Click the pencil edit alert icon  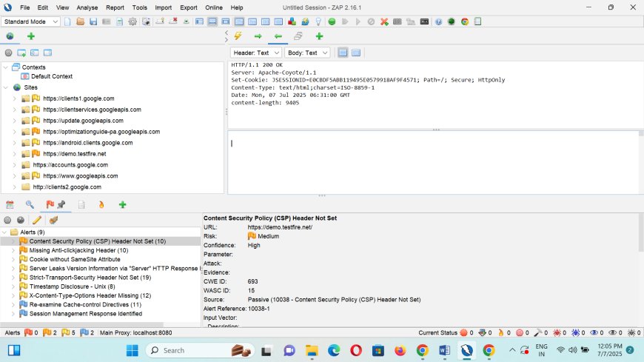(x=37, y=220)
